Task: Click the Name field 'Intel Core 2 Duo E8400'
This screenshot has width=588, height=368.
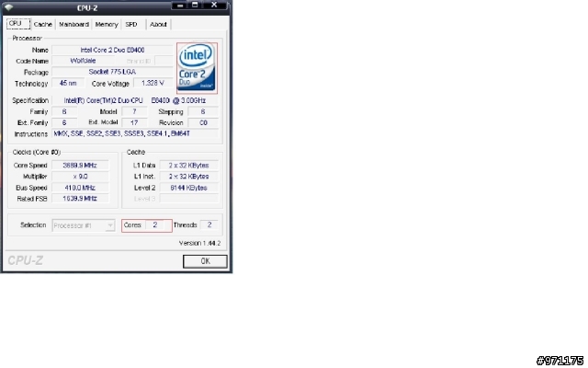Action: (112, 50)
